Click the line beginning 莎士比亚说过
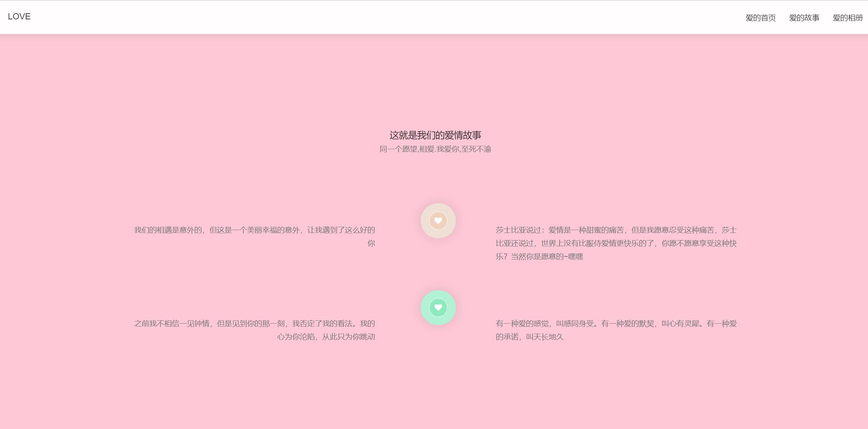The image size is (868, 429). point(616,230)
